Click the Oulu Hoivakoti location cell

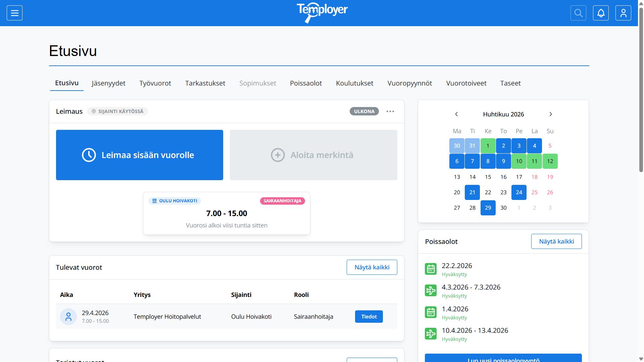point(251,317)
